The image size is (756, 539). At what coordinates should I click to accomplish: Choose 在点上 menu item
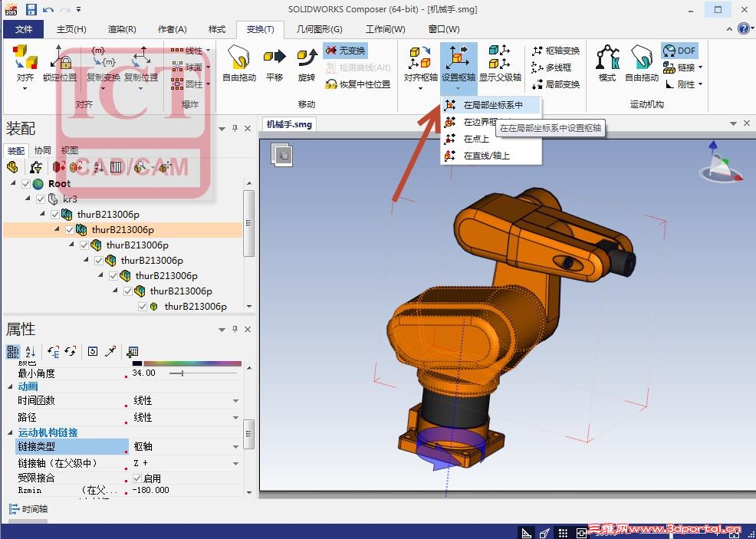coord(491,139)
